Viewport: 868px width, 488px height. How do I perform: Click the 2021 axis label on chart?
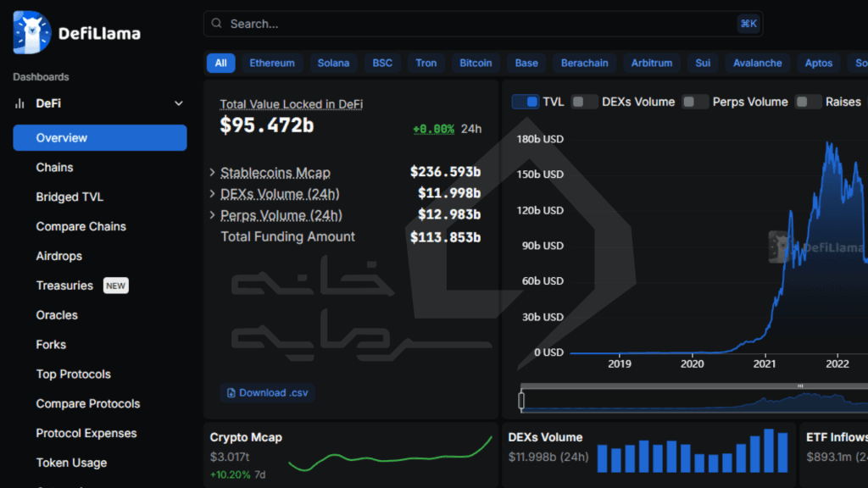pos(765,363)
